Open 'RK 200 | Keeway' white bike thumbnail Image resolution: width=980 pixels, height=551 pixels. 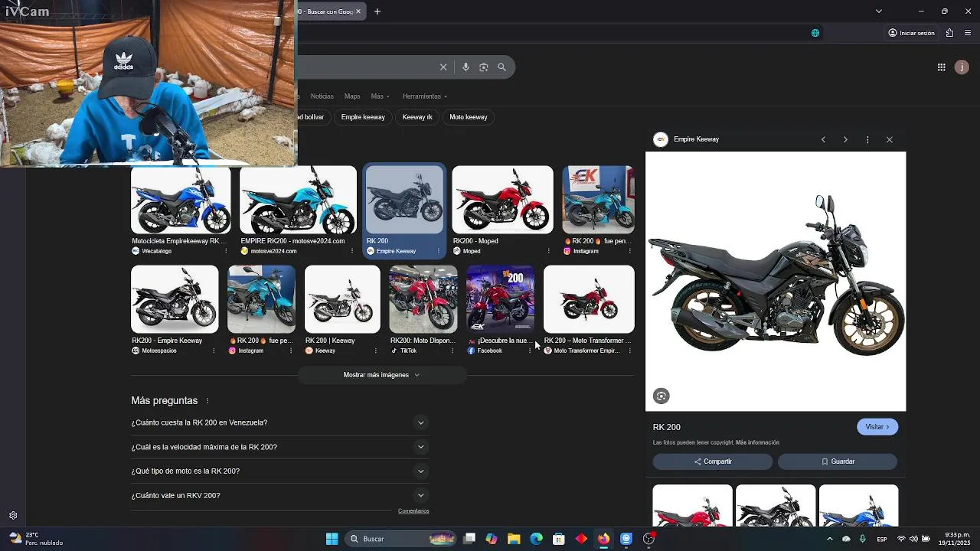(x=342, y=299)
